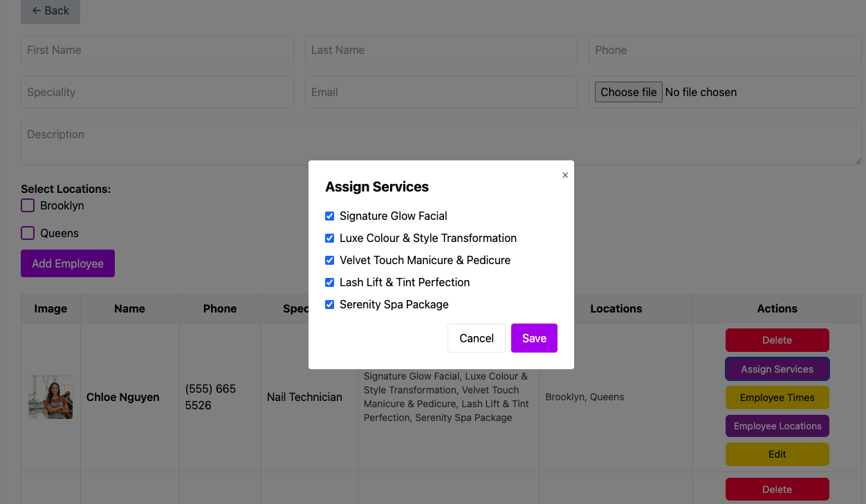
Task: Enable the Queens location checkbox
Action: click(x=28, y=233)
